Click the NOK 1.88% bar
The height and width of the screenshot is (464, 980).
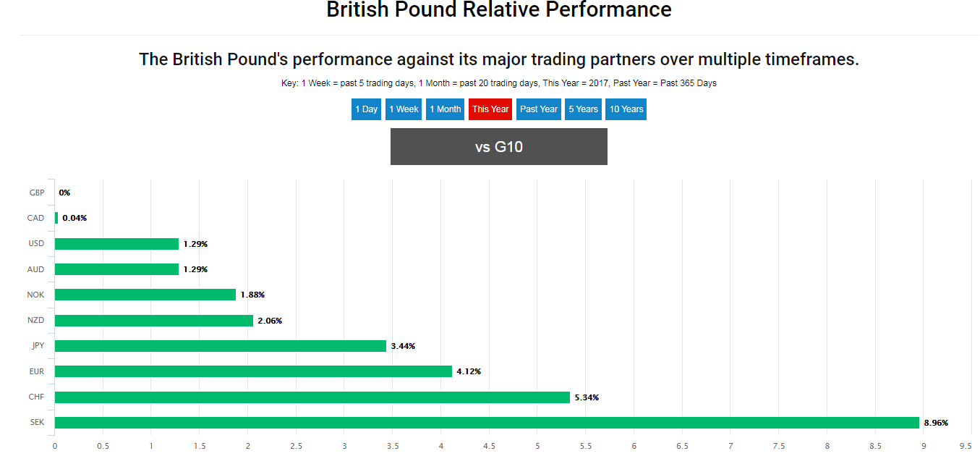pos(145,295)
